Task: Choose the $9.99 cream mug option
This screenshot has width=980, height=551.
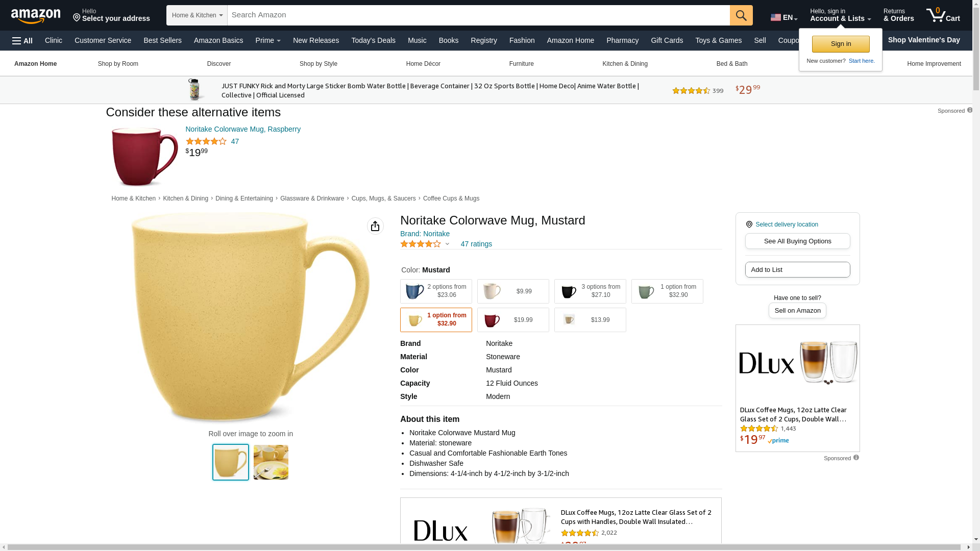Action: click(x=513, y=291)
